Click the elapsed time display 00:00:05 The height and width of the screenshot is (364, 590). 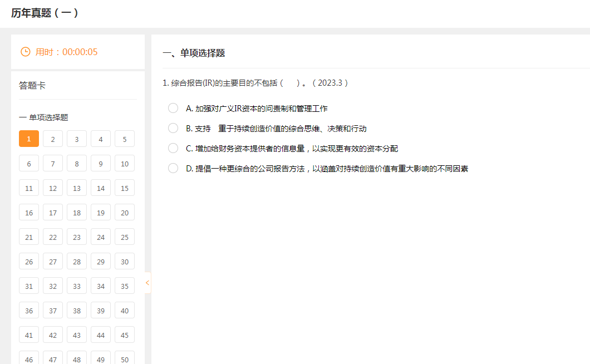pyautogui.click(x=80, y=52)
